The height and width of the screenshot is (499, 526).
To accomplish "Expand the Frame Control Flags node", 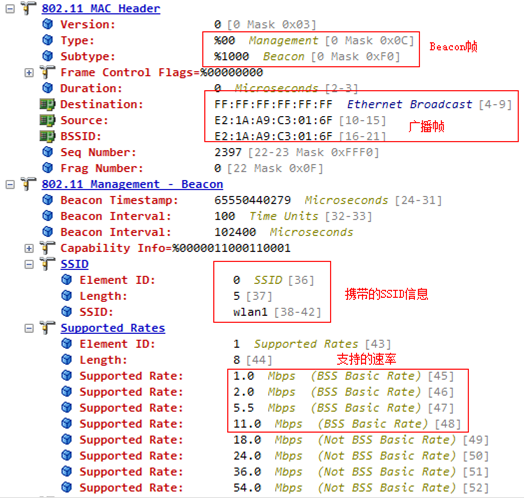I will [x=29, y=72].
